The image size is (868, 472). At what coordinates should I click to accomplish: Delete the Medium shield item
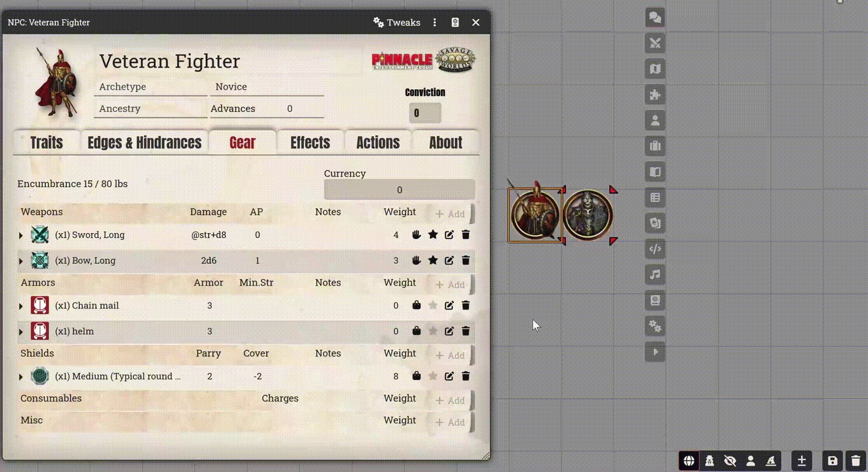click(466, 376)
